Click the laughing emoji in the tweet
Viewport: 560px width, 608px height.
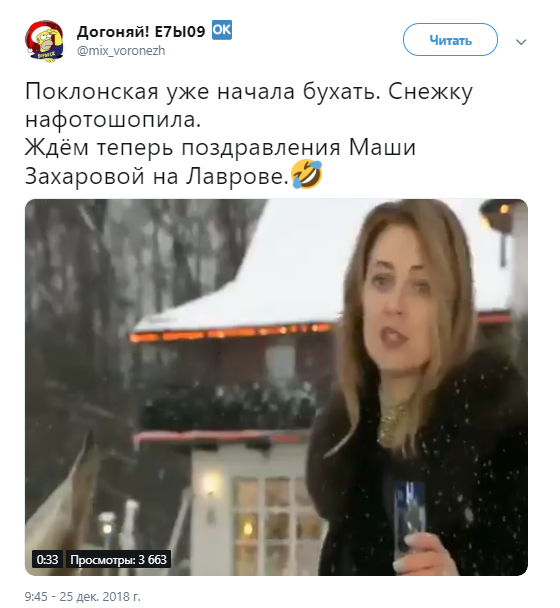(x=307, y=174)
